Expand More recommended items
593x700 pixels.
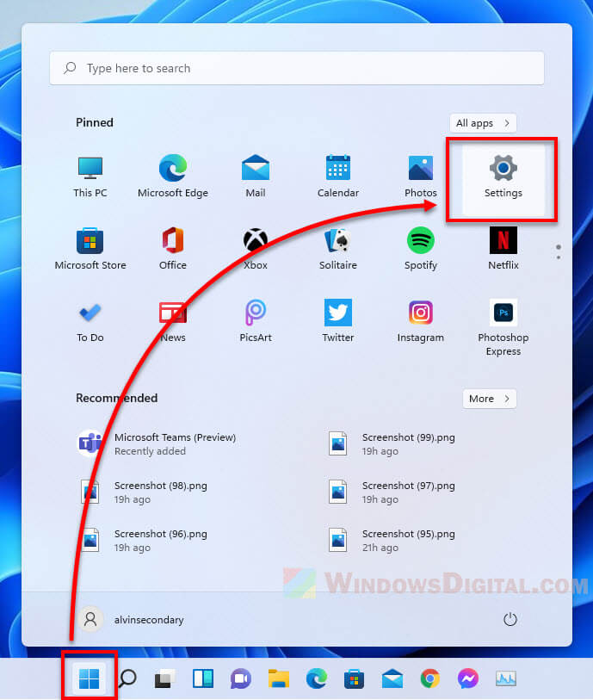[490, 399]
